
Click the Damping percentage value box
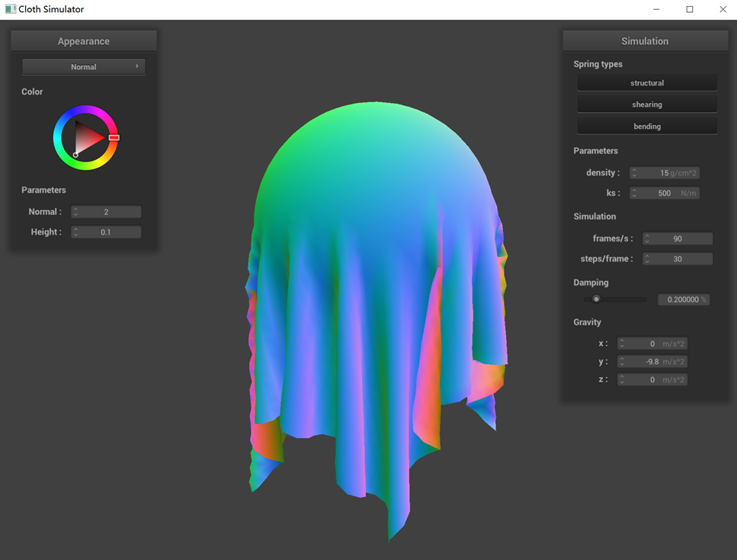[683, 300]
